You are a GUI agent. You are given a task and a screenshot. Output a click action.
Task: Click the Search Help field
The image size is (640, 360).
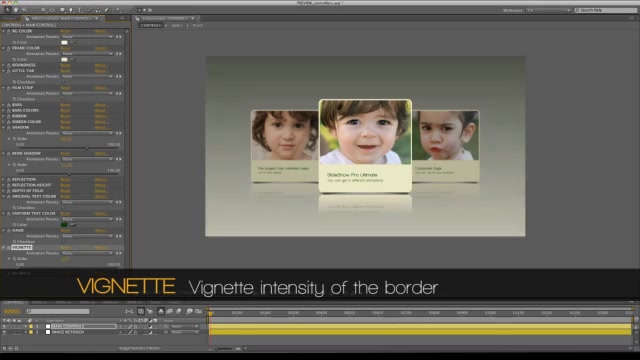click(x=605, y=10)
